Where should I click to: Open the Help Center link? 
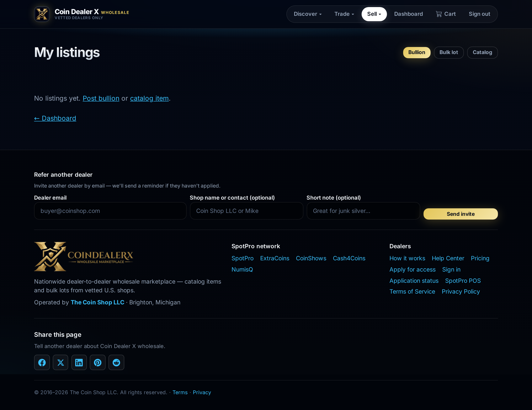point(448,258)
